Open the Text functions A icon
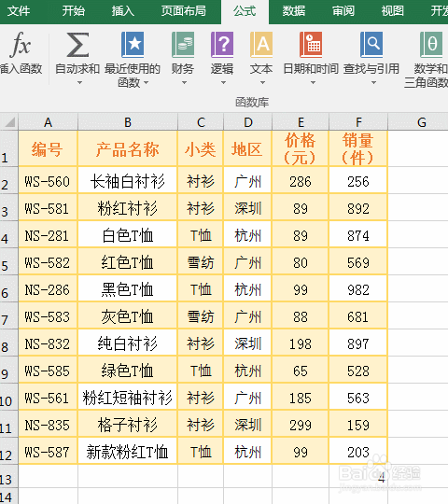Screen dimensions: 448x504 261,45
